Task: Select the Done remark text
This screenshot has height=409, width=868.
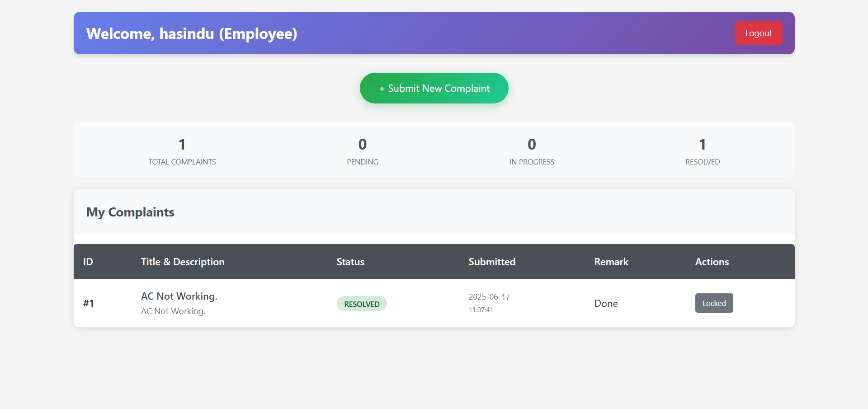Action: point(606,304)
